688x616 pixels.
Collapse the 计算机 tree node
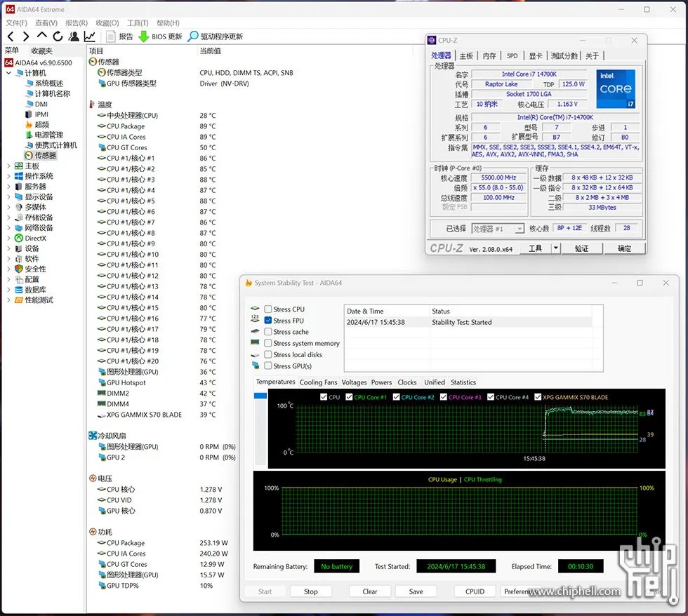coord(8,73)
